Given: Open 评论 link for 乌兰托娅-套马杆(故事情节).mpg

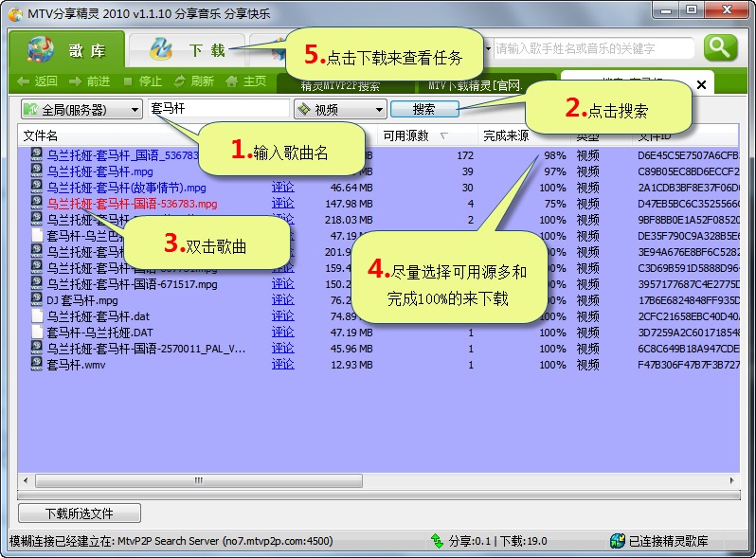Looking at the screenshot, I should [x=282, y=188].
